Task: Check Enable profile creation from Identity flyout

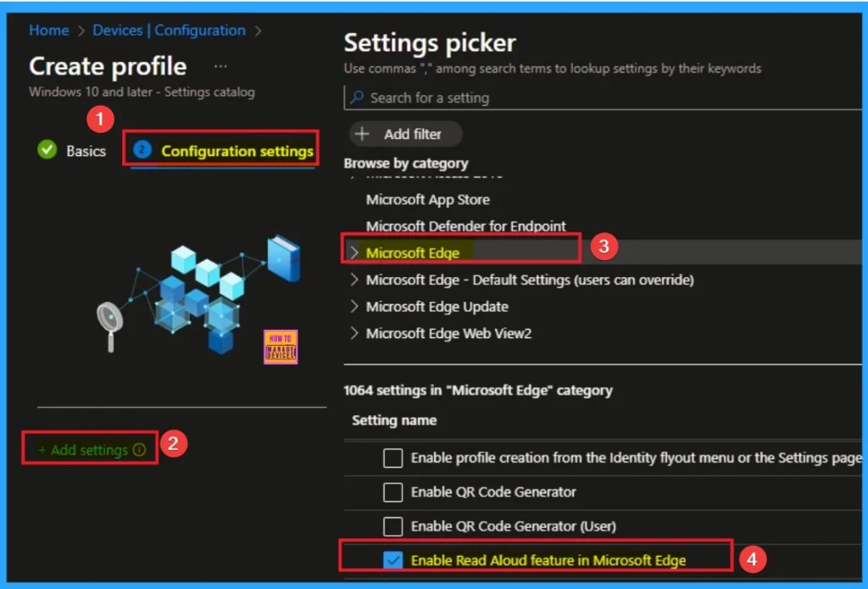Action: tap(393, 458)
